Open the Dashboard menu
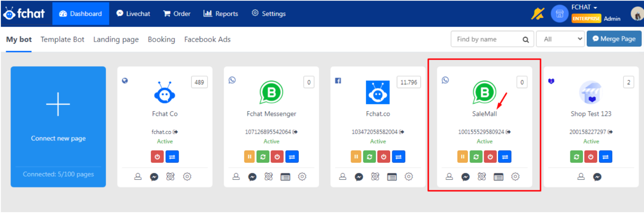The image size is (644, 220). [81, 13]
